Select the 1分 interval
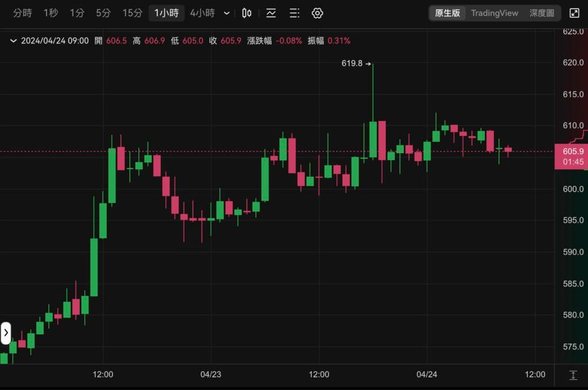588x390 pixels. [77, 13]
